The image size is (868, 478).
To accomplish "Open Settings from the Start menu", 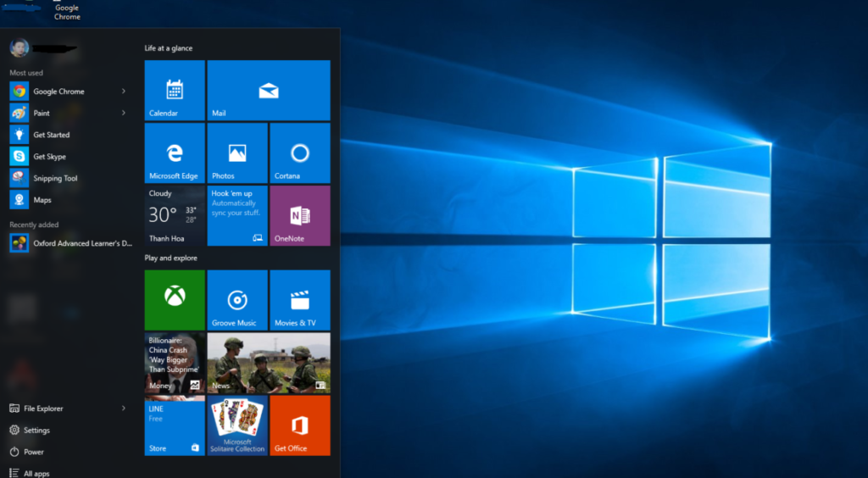I will (x=36, y=431).
